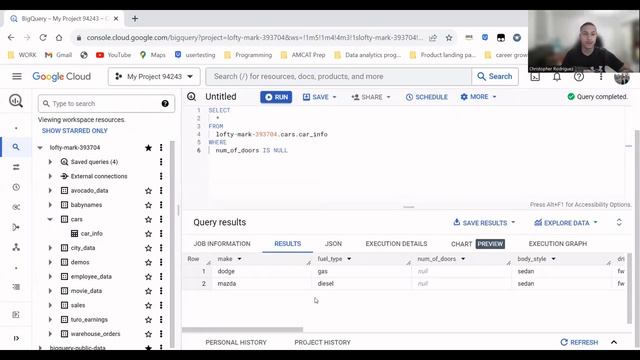Reload the browser page
This screenshot has height=360, width=640.
pos(43,38)
